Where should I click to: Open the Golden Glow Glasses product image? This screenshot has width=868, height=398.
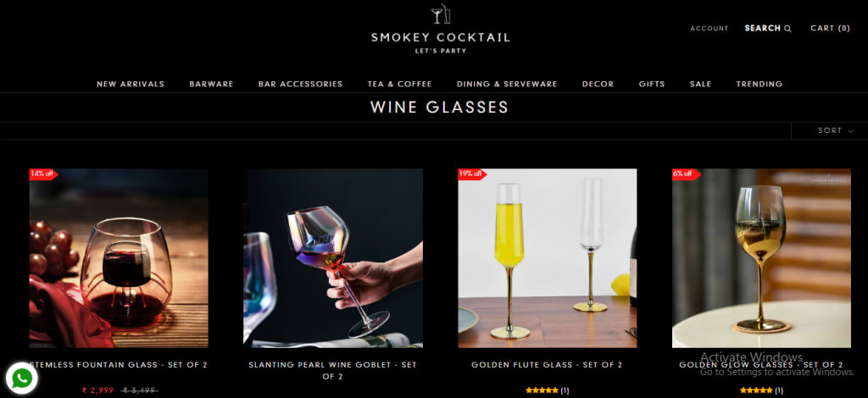[x=761, y=258]
